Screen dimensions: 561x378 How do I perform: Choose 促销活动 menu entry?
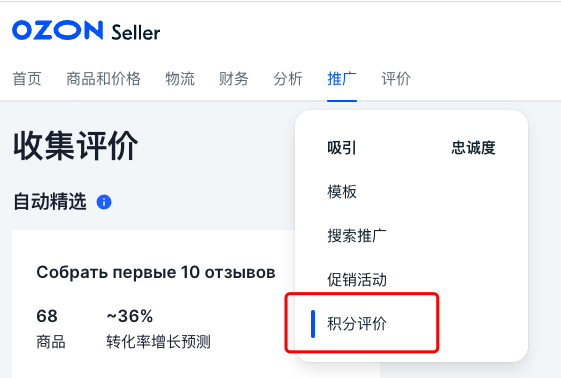pyautogui.click(x=357, y=280)
